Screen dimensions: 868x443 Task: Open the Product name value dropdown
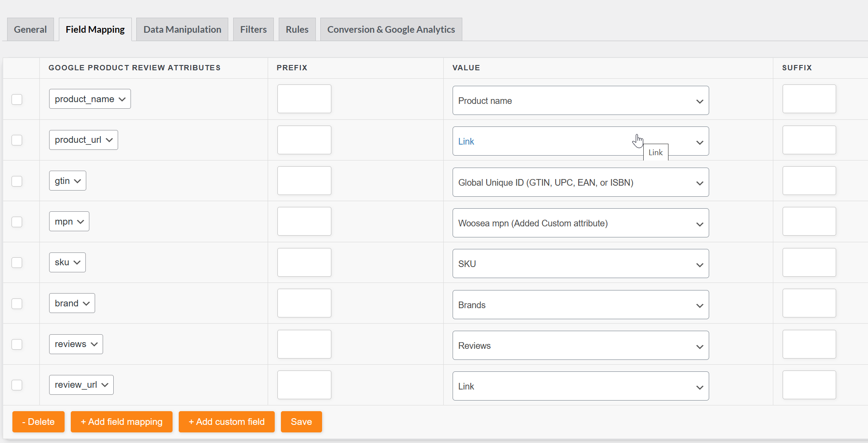(x=580, y=101)
